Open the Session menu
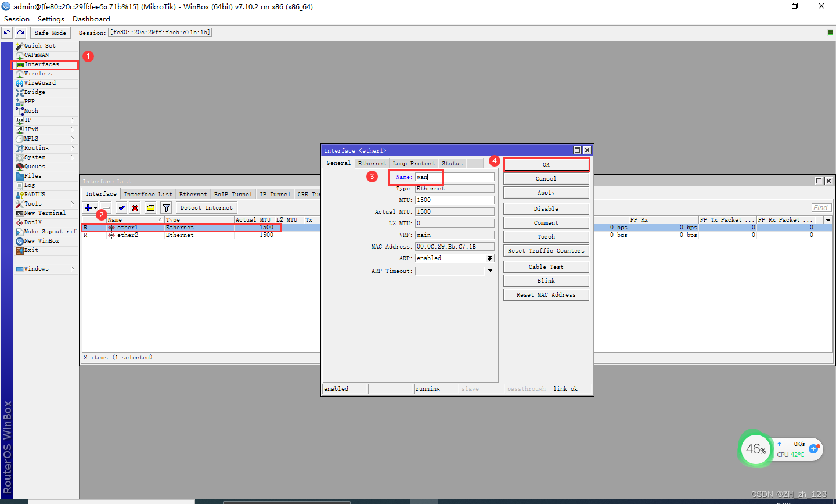836x504 pixels. (x=17, y=19)
